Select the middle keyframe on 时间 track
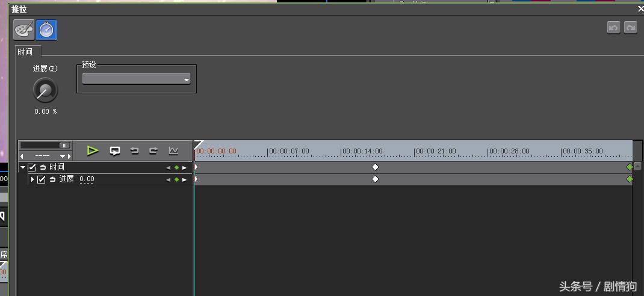The image size is (644, 296). [x=375, y=167]
